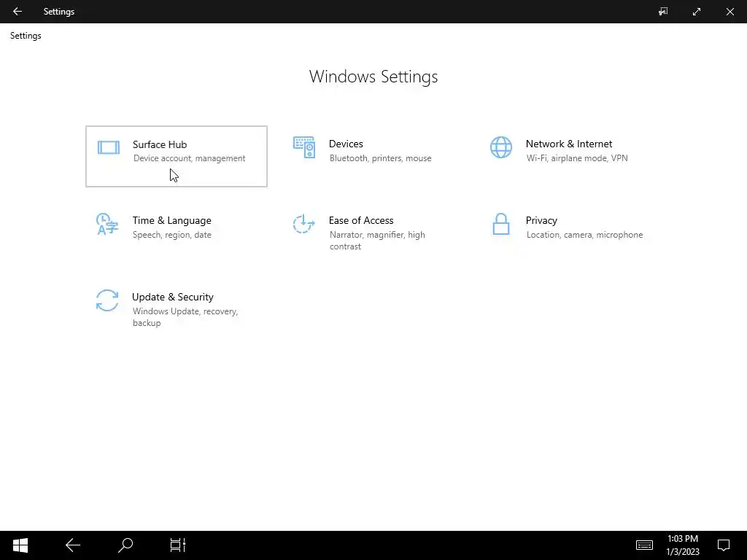Open Task View on the taskbar

(178, 545)
